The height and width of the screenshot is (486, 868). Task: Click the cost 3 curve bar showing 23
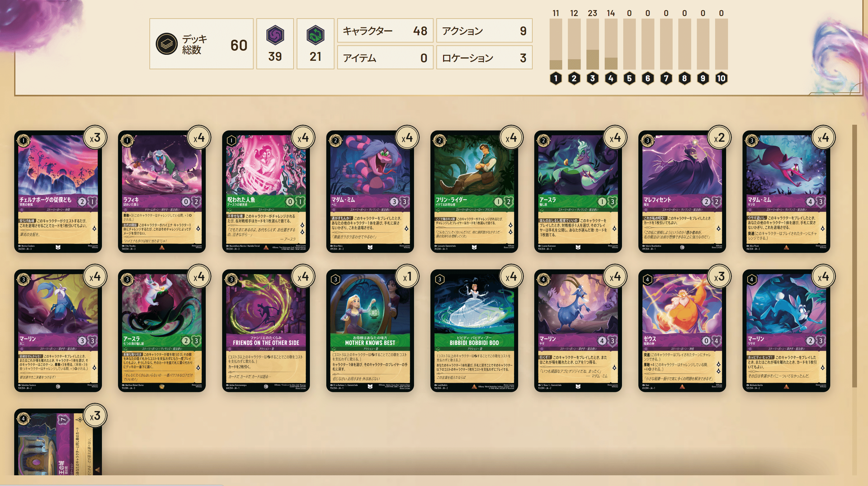(592, 44)
